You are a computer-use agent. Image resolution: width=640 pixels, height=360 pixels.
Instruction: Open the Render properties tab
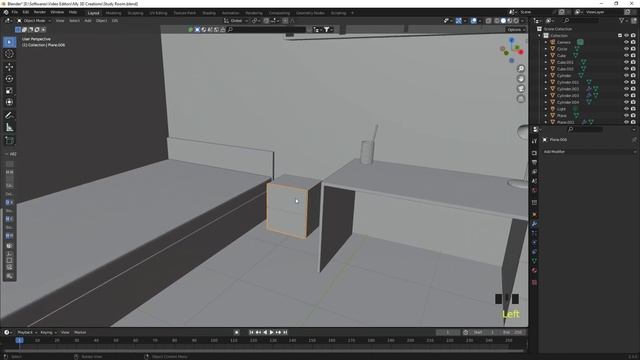point(534,153)
